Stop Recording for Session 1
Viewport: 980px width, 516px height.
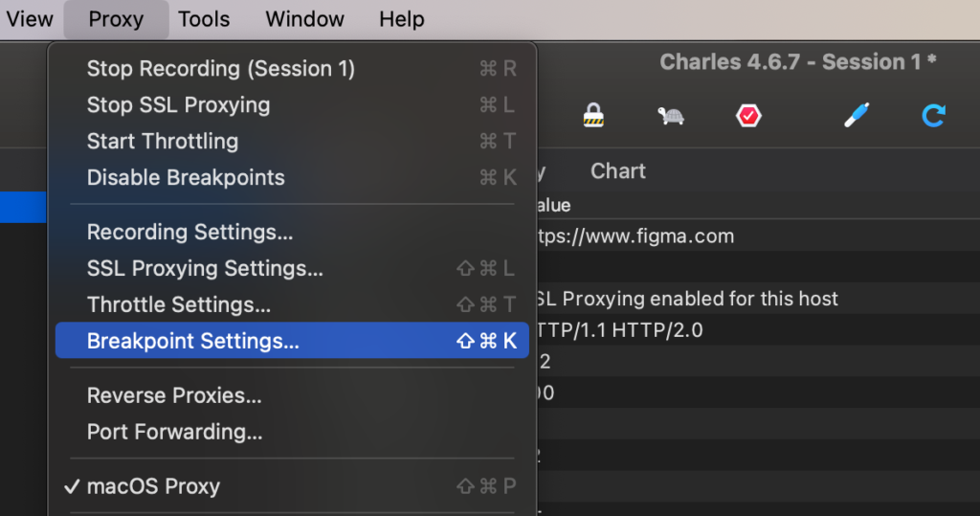click(220, 69)
